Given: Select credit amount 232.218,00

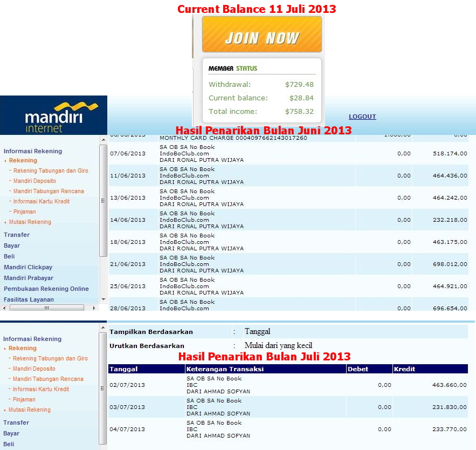Looking at the screenshot, I should pos(450,220).
